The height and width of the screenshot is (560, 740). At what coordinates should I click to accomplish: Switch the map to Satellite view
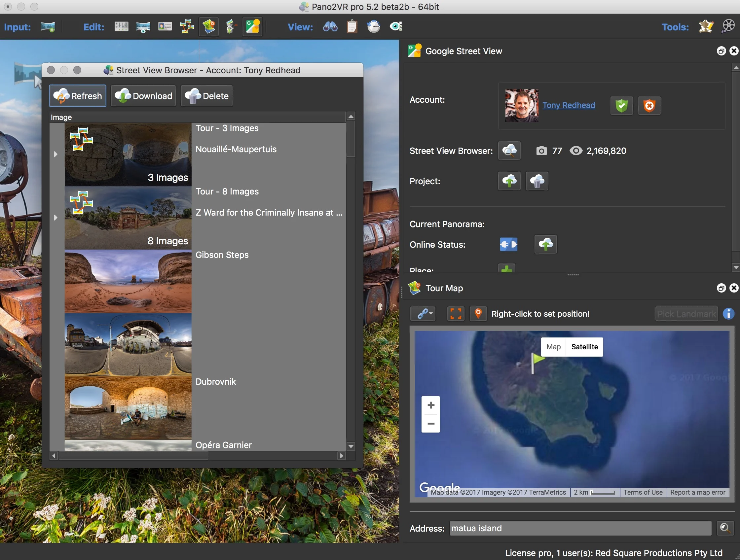[x=584, y=347]
